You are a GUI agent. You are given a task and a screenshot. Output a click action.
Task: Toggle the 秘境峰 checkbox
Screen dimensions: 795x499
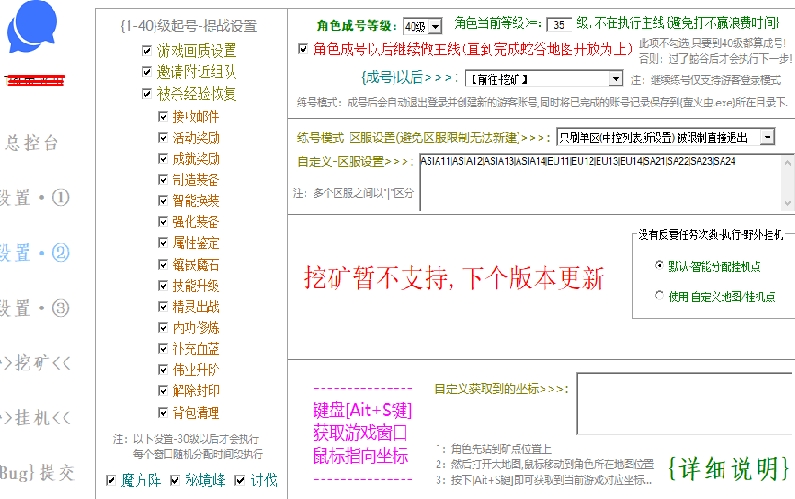[175, 480]
